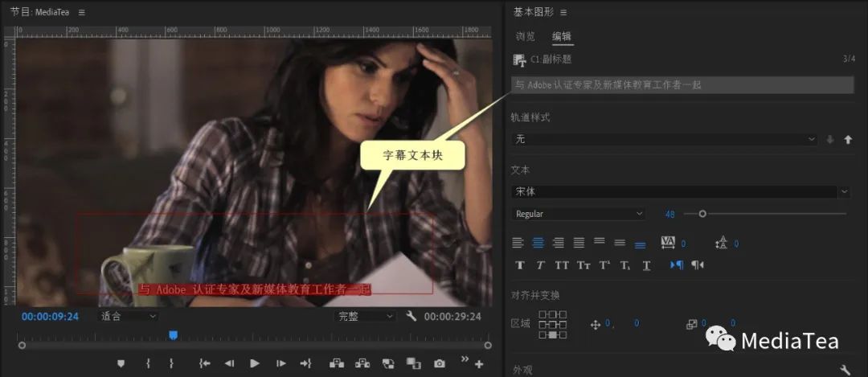Click the position offset move icon

(596, 325)
